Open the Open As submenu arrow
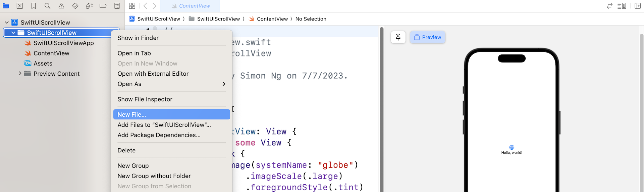 coord(224,84)
